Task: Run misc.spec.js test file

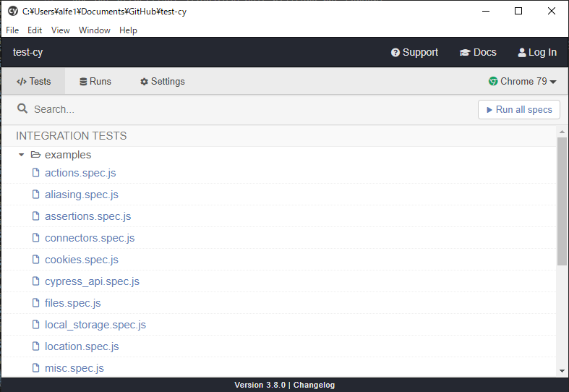Action: 74,368
